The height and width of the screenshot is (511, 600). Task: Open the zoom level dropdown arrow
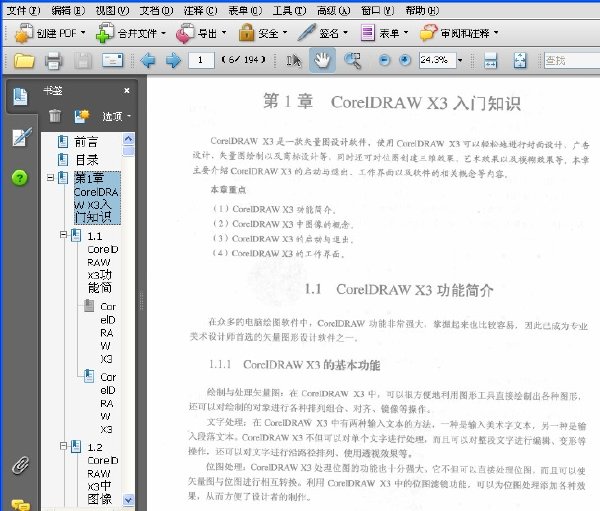460,60
